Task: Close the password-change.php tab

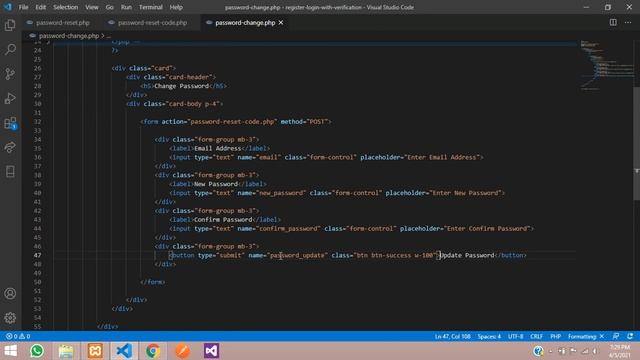Action: [281, 23]
